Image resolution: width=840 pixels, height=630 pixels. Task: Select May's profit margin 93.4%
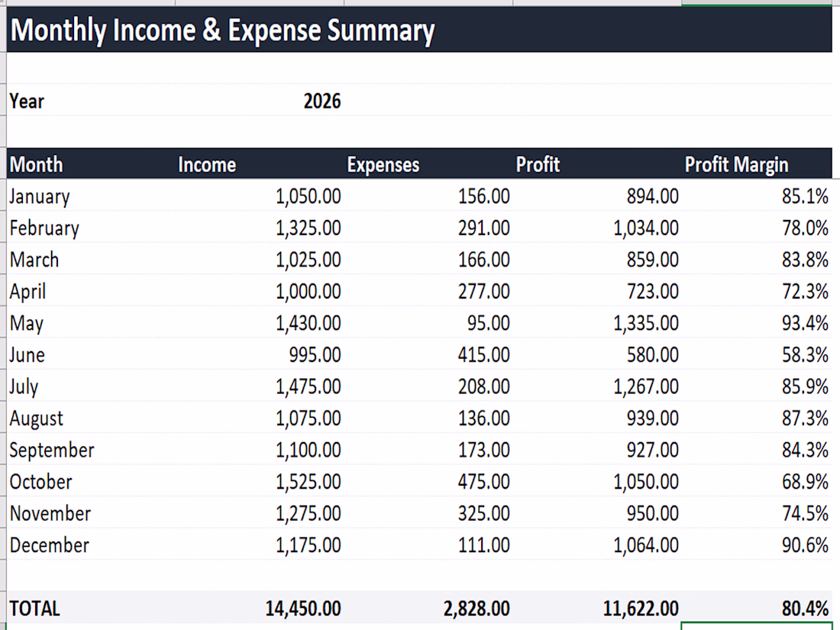pyautogui.click(x=805, y=323)
